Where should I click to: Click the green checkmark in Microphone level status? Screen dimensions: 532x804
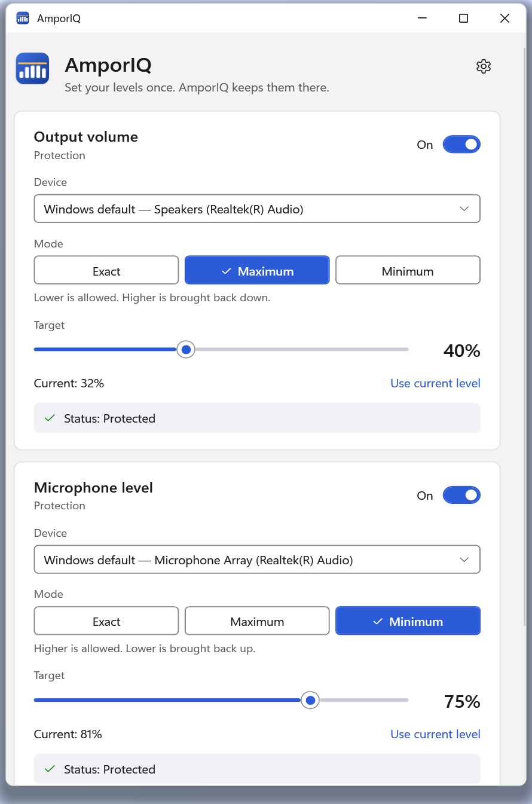pyautogui.click(x=50, y=769)
